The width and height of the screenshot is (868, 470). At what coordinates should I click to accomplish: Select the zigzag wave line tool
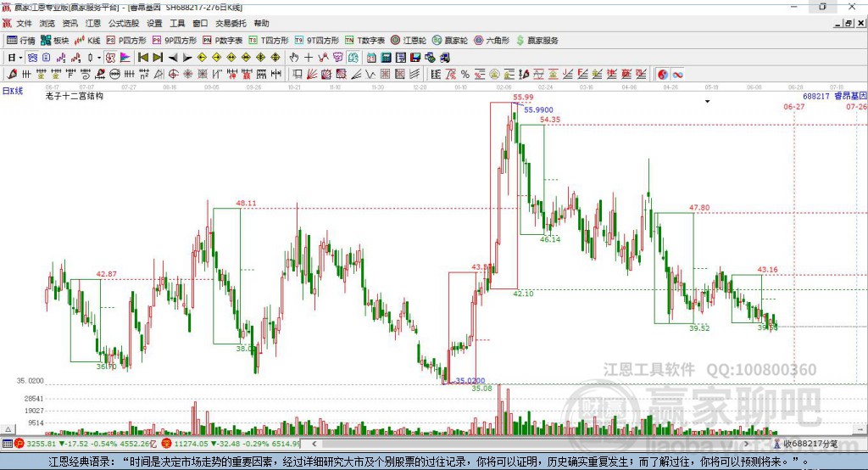[370, 75]
